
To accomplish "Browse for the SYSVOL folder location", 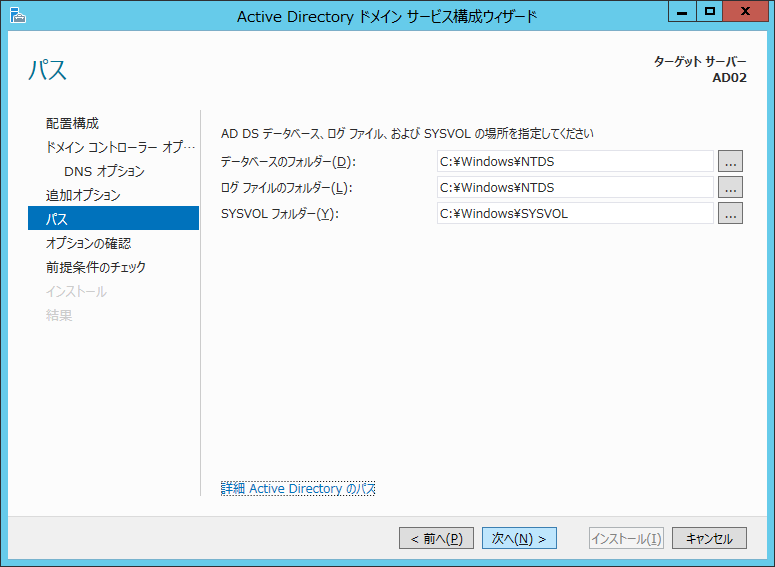I will pos(730,213).
